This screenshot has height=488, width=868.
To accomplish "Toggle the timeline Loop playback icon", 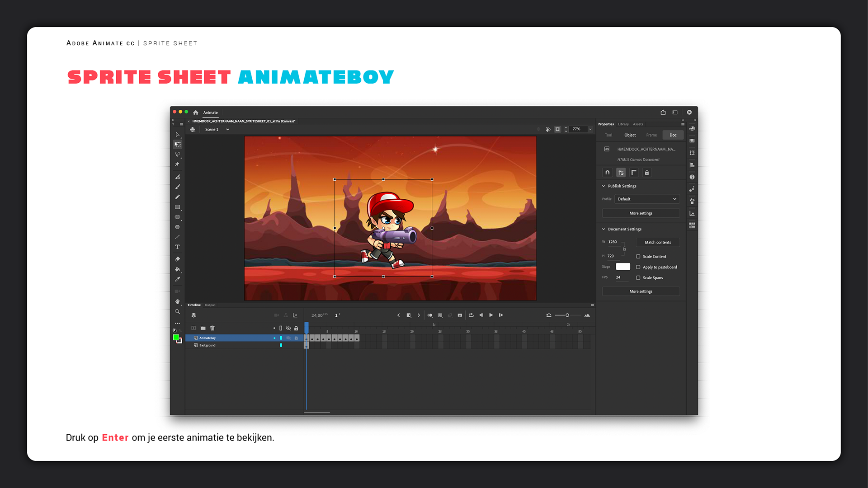I will point(471,315).
